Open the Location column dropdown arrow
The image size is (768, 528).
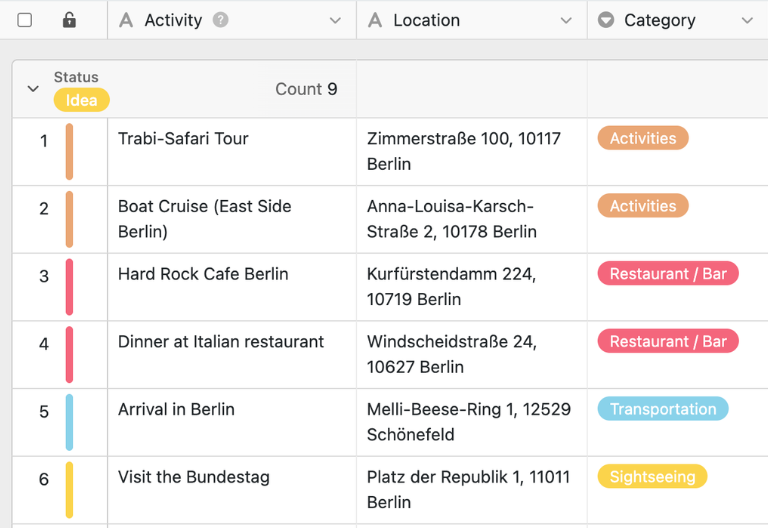coord(566,21)
